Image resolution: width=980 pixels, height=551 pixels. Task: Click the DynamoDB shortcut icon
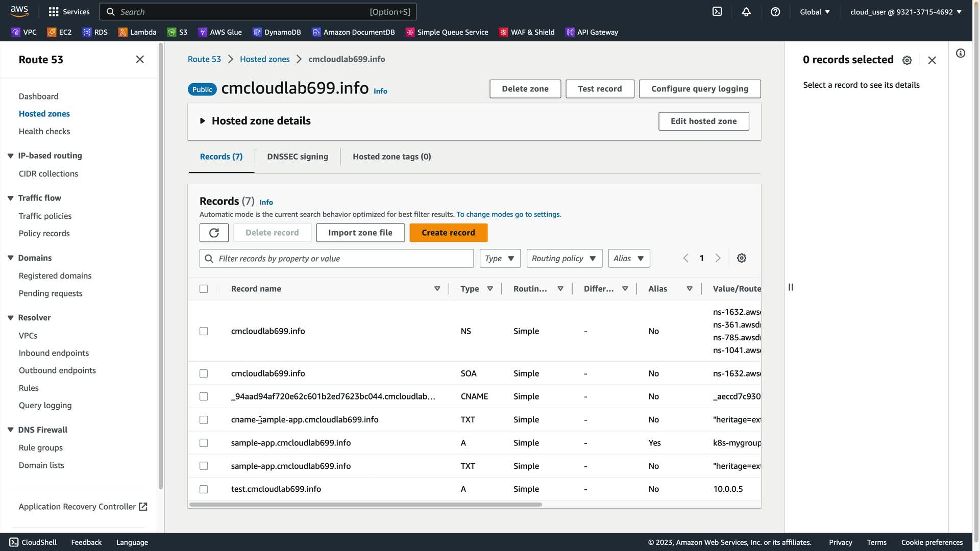pyautogui.click(x=257, y=32)
